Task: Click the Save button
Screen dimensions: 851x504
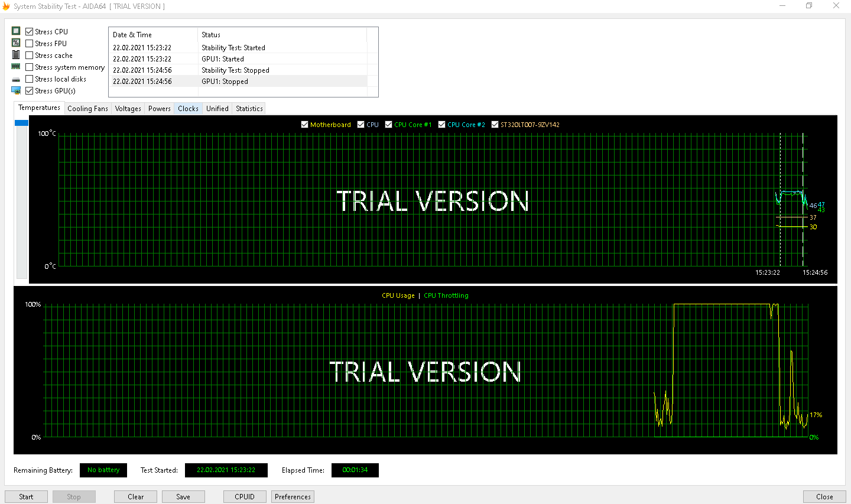Action: (x=183, y=497)
